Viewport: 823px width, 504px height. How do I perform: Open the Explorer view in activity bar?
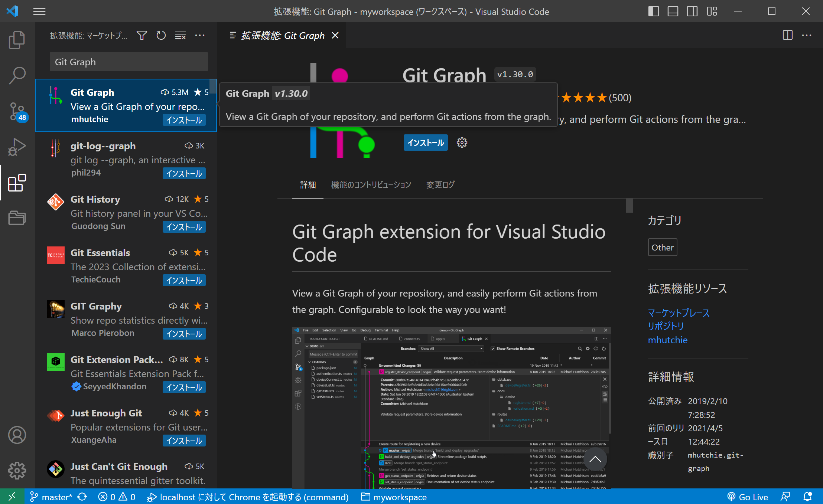17,40
